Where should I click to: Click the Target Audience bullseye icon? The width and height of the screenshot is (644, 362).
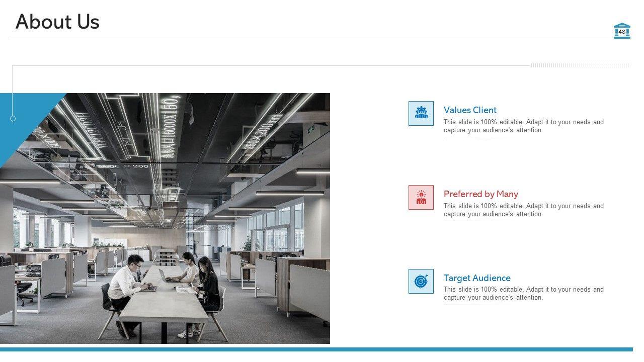(x=421, y=281)
